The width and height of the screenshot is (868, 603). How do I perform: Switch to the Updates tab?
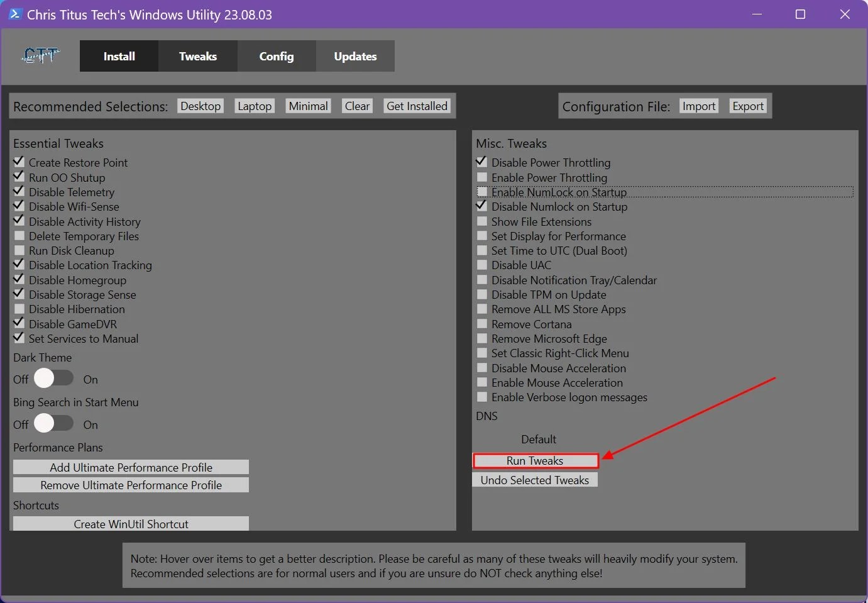tap(355, 56)
